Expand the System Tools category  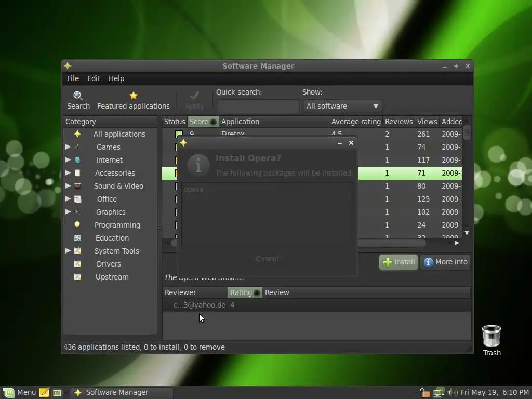pos(68,251)
